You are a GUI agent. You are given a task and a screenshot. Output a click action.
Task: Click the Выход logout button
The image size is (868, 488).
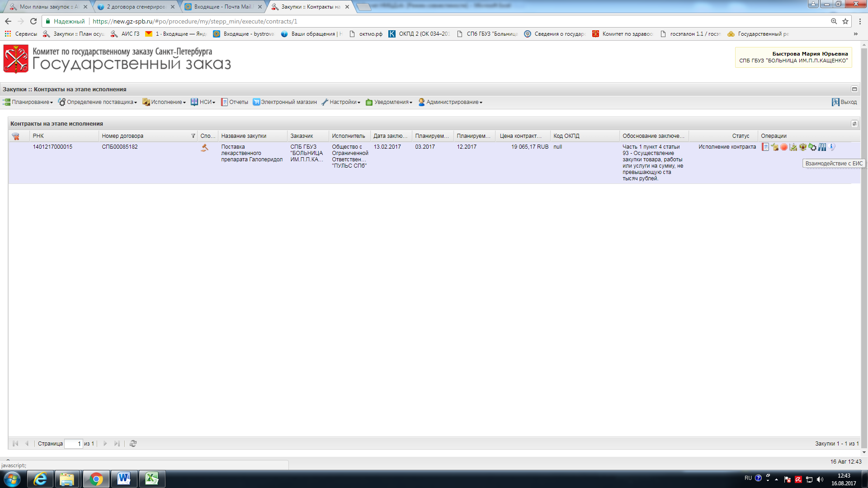[x=844, y=102]
